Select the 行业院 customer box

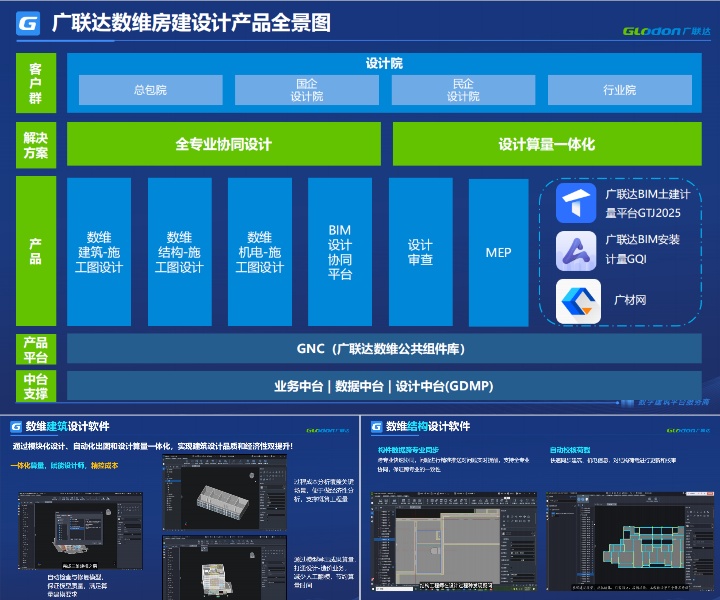click(x=620, y=90)
